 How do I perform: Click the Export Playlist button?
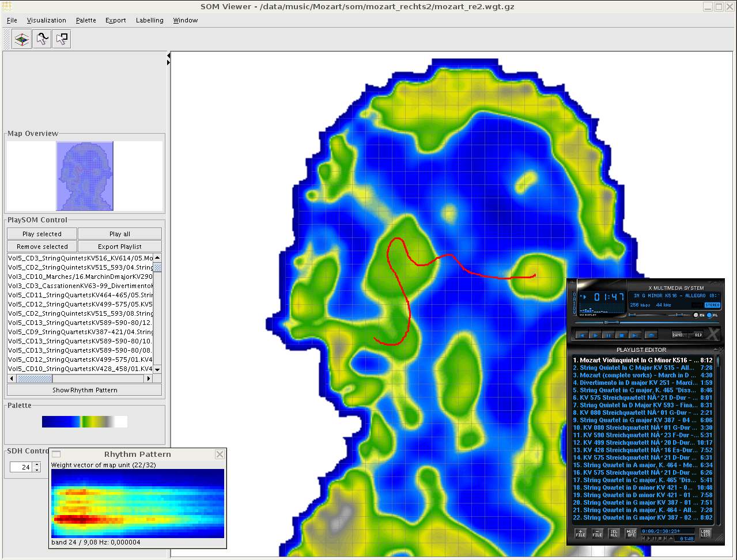[120, 247]
